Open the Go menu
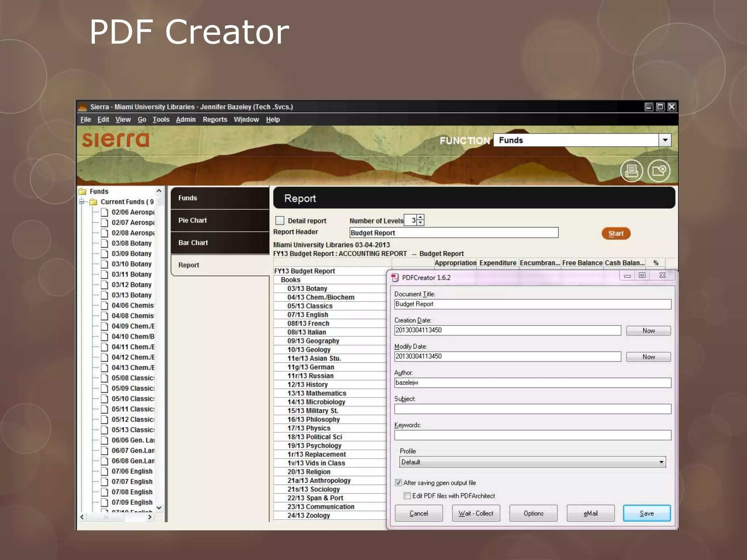747x560 pixels. pyautogui.click(x=142, y=120)
